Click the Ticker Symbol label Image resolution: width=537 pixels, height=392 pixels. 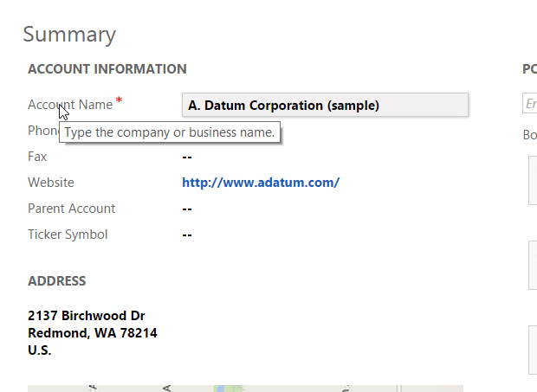[x=68, y=235]
